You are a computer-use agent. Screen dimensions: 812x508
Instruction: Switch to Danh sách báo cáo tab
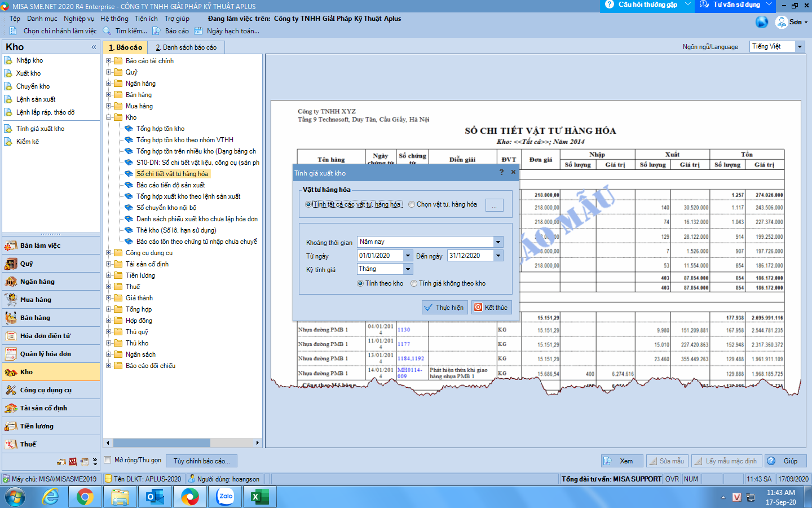coord(186,47)
